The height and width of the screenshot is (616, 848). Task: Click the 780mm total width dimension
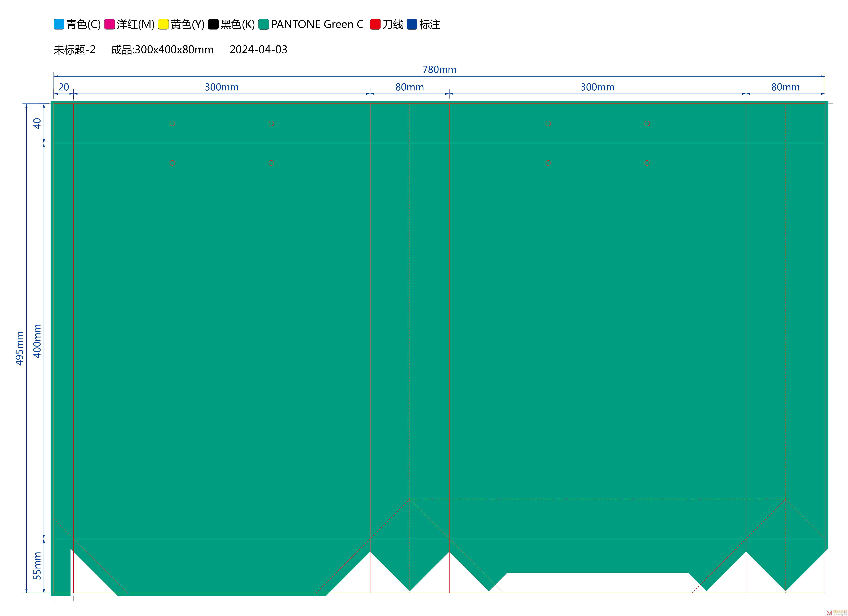439,70
